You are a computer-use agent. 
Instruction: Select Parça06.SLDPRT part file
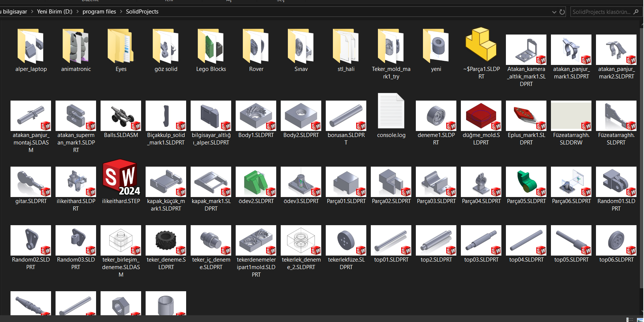571,186
